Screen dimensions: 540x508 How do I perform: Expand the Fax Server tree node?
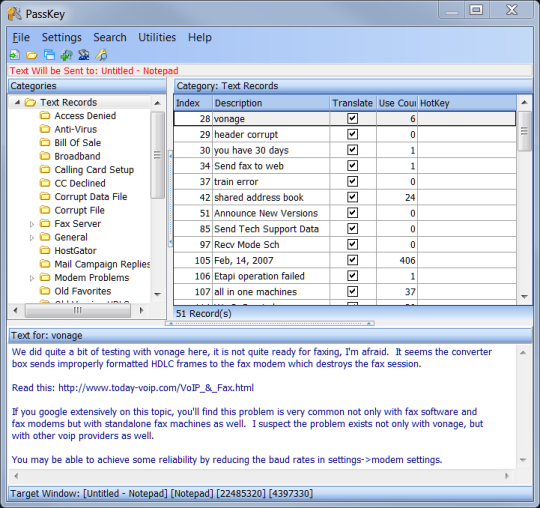[32, 224]
